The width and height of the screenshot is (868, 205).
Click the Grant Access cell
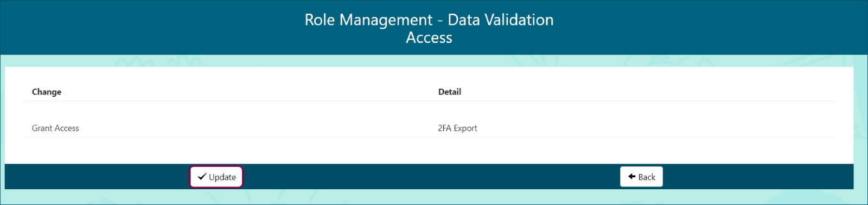[x=55, y=128]
